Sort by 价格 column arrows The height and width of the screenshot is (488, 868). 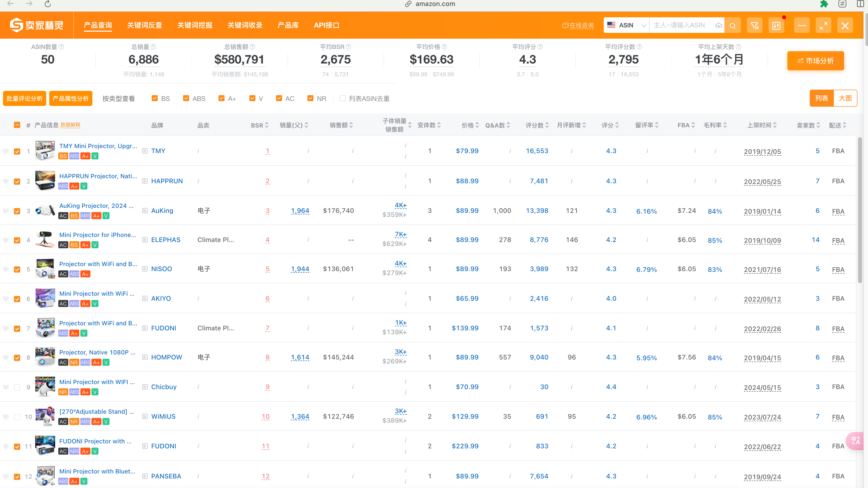click(x=477, y=125)
